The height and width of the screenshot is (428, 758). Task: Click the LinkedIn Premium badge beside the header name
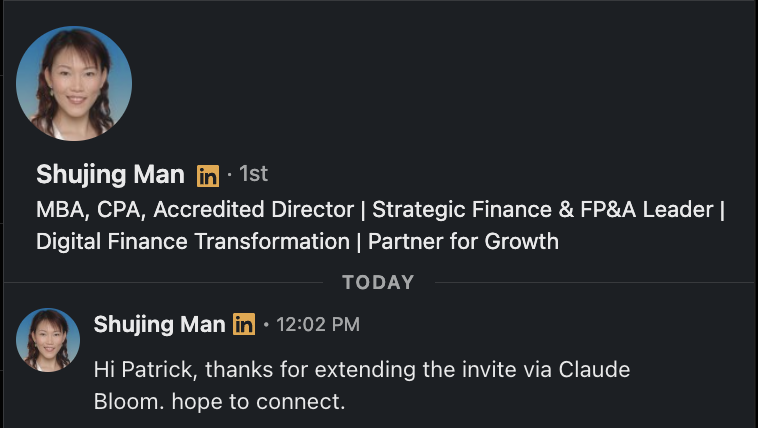pos(208,176)
